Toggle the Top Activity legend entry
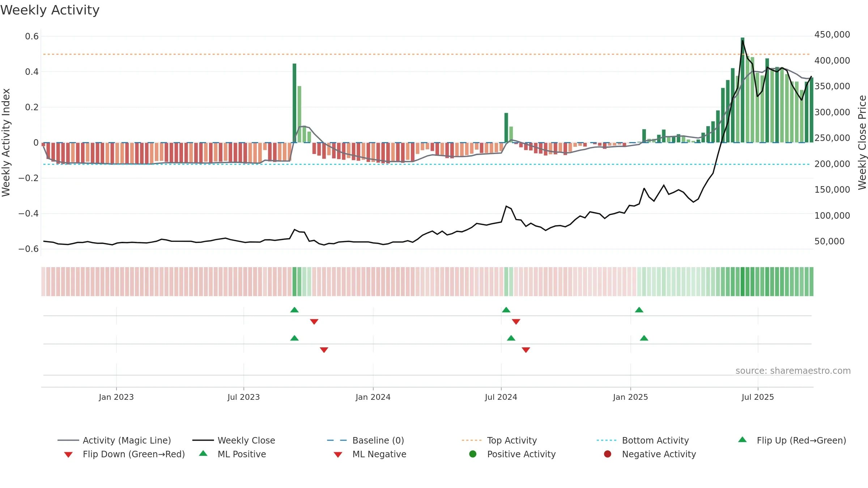This screenshot has width=868, height=488. point(499,440)
